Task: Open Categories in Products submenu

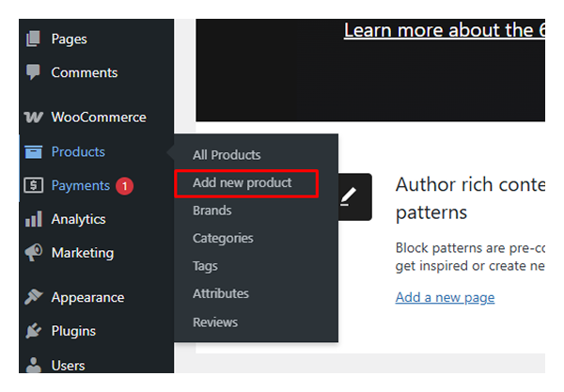Action: click(223, 238)
